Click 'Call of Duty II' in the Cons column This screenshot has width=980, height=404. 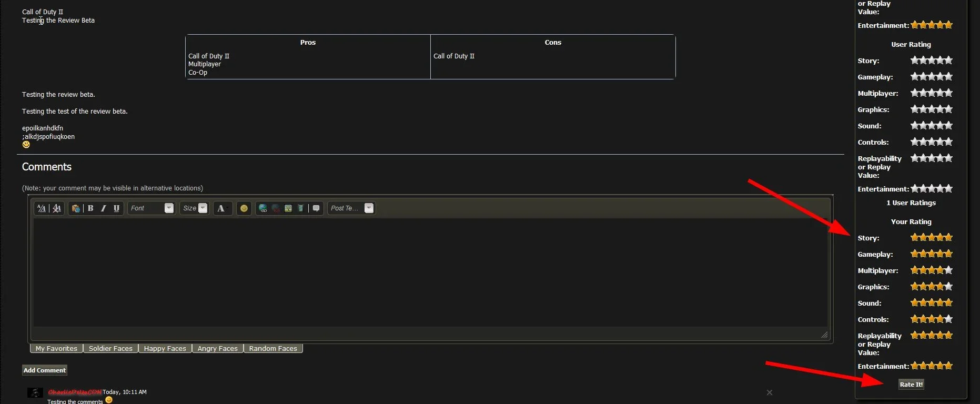point(454,56)
